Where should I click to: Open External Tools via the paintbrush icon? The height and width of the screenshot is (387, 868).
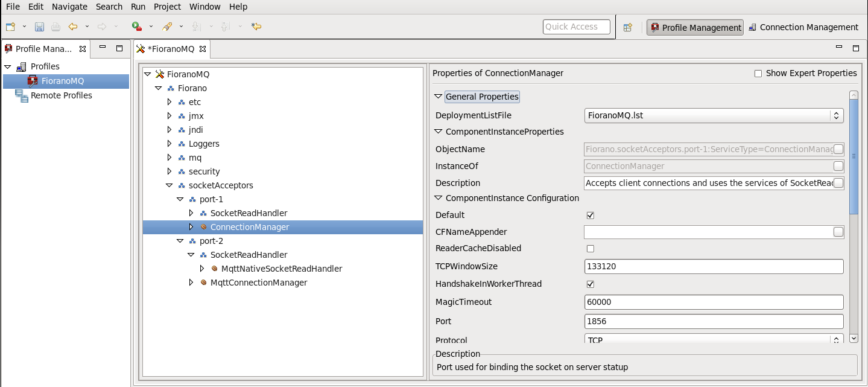click(168, 27)
